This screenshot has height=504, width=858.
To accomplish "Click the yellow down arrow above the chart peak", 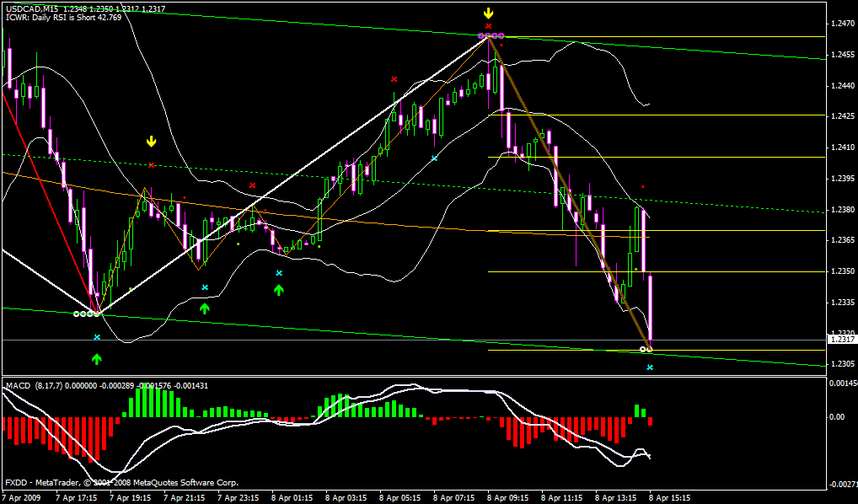I will [x=489, y=13].
